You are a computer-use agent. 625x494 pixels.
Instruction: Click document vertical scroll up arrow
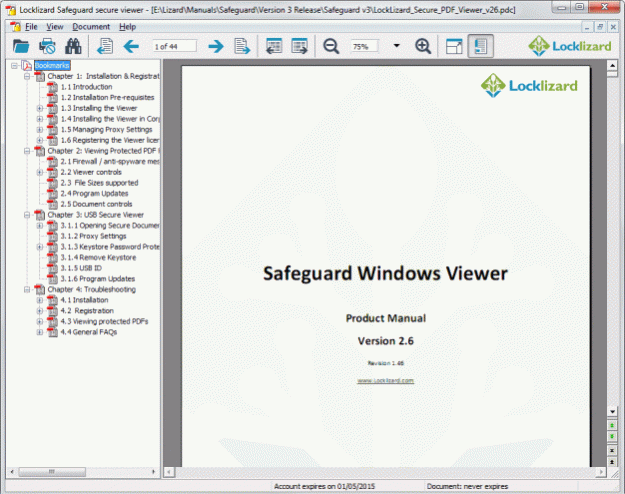[612, 65]
